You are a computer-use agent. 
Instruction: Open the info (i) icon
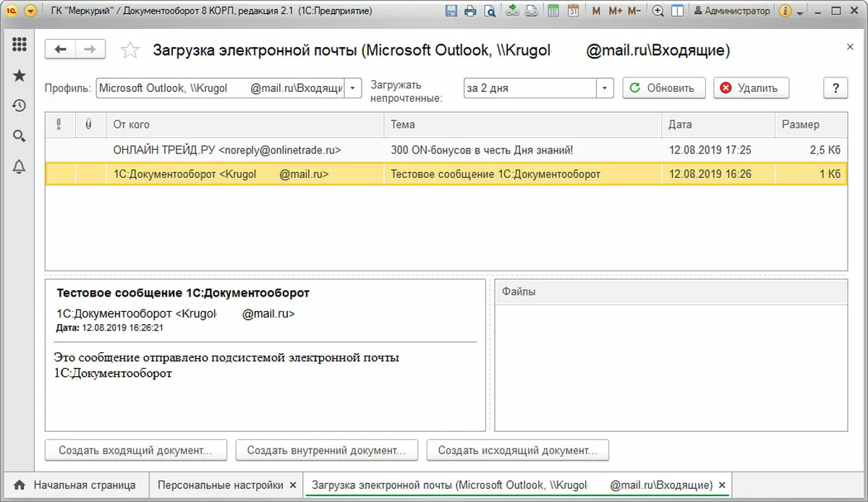point(786,11)
